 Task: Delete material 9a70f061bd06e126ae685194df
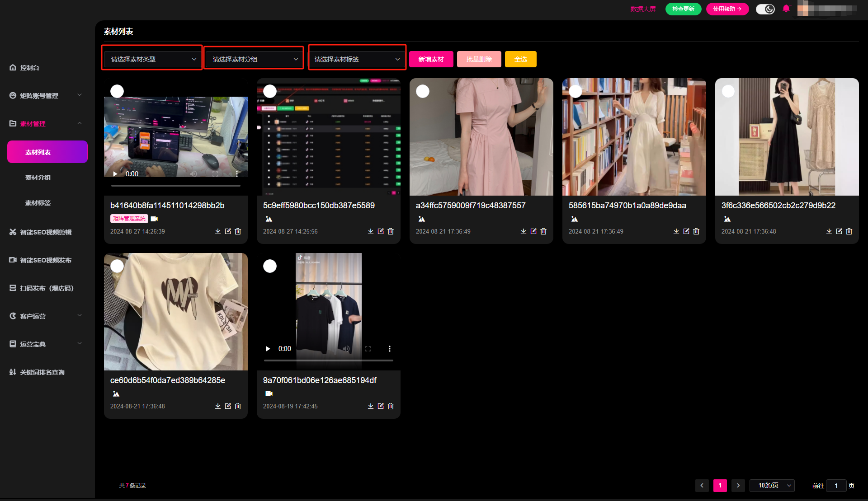pos(391,406)
